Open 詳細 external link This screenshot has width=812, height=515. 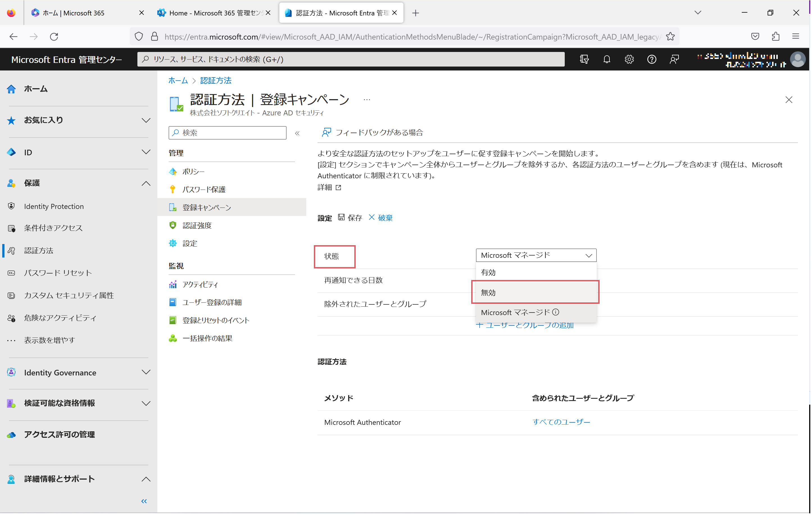point(330,187)
